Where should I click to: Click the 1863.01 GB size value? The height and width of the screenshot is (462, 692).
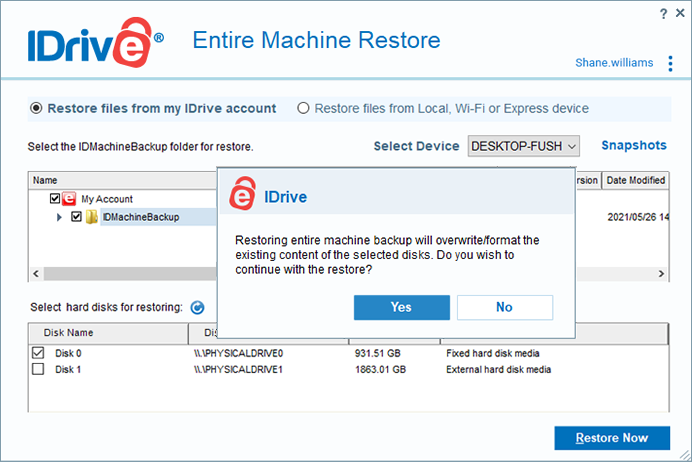click(380, 370)
